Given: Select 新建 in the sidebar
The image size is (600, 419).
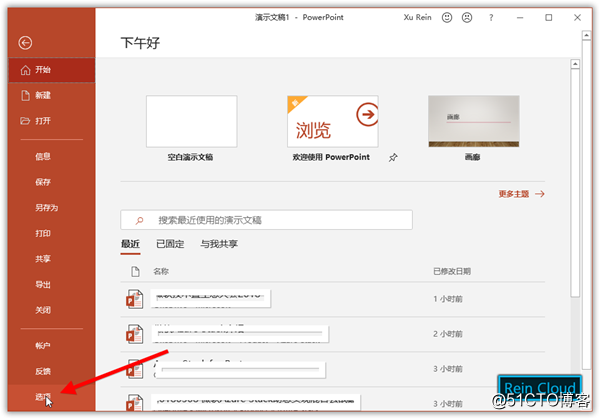Looking at the screenshot, I should (x=51, y=95).
